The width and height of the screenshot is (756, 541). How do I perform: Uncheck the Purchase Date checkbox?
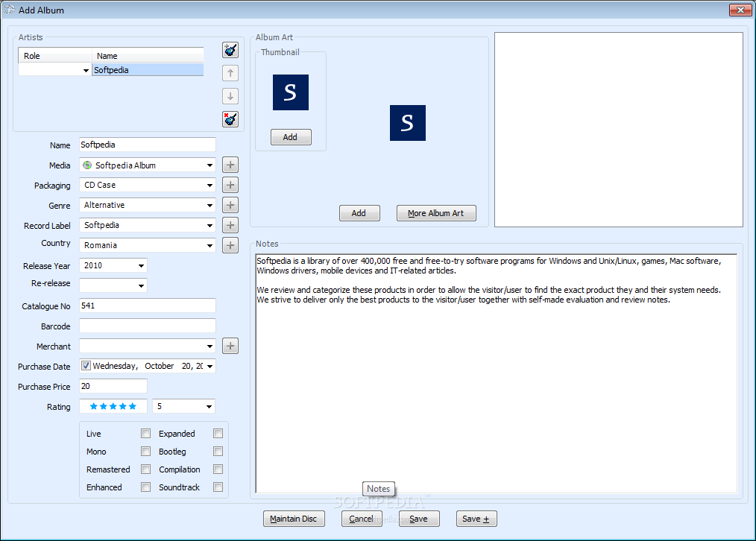click(86, 366)
